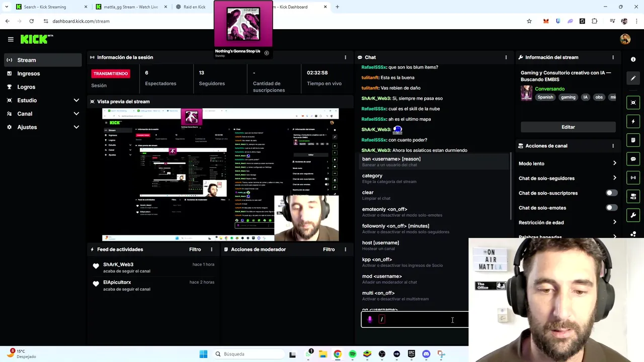
Task: Choose the ban <username> command
Action: click(x=435, y=161)
